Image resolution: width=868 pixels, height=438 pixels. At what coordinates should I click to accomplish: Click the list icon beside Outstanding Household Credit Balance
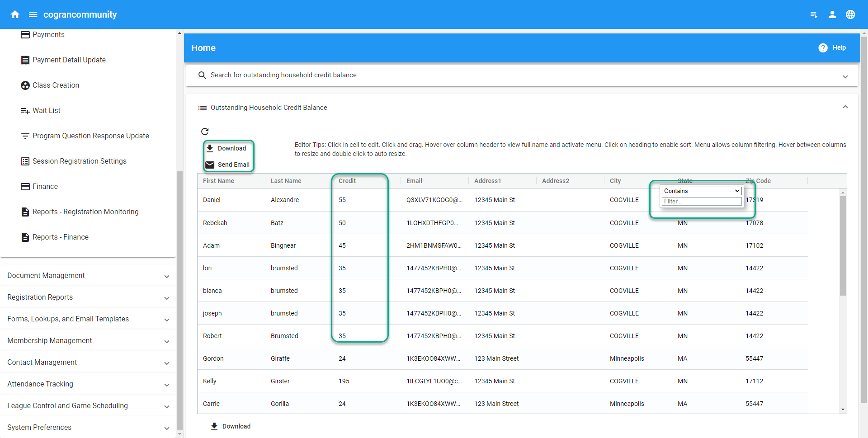click(x=203, y=108)
